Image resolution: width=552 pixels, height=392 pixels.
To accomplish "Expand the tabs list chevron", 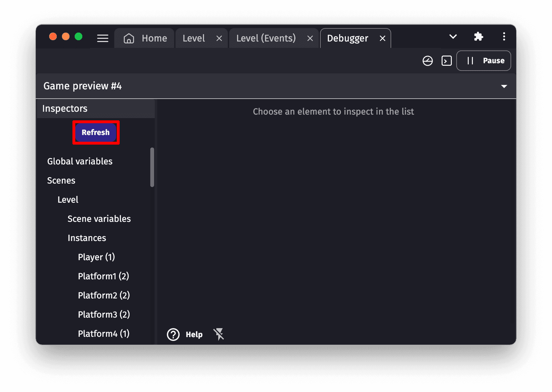I will point(453,37).
